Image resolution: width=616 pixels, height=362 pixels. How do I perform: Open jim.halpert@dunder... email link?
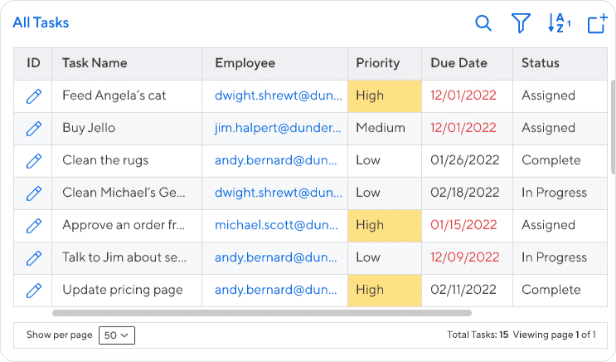(x=278, y=128)
